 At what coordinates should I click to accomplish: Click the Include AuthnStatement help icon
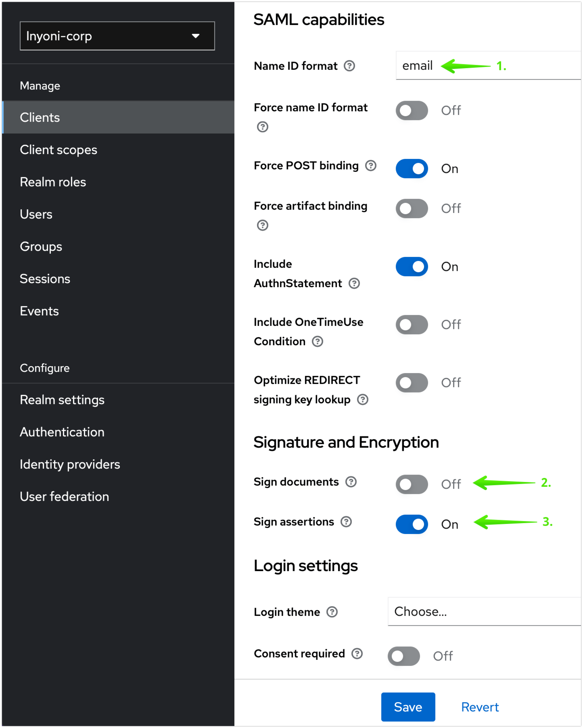click(354, 284)
